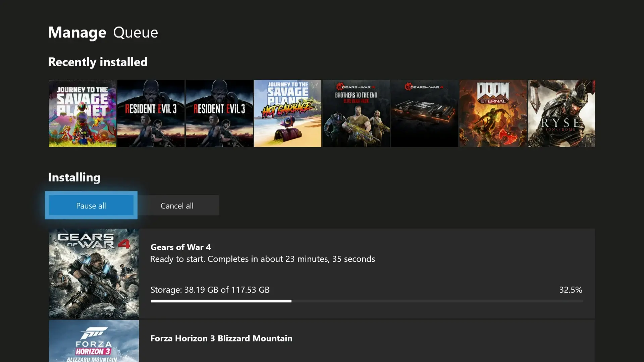Click the Gears of War 4 cover art
This screenshot has width=644, height=362.
click(94, 274)
